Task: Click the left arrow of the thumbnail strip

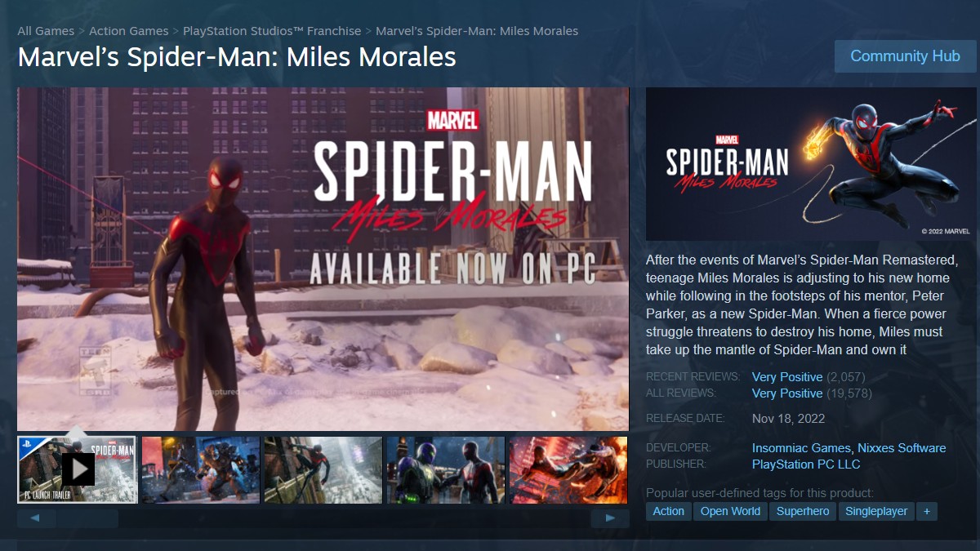Action: 36,518
